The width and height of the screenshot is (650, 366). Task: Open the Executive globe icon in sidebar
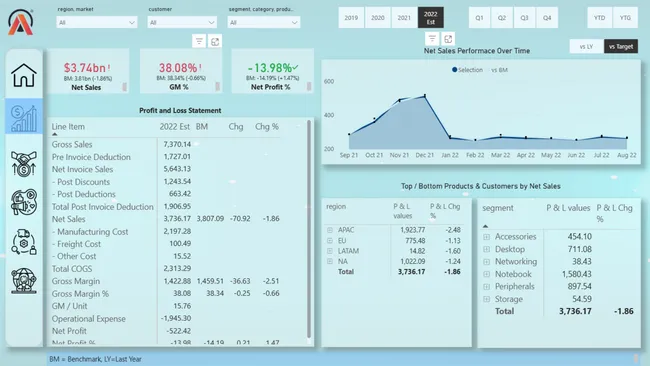pos(24,281)
